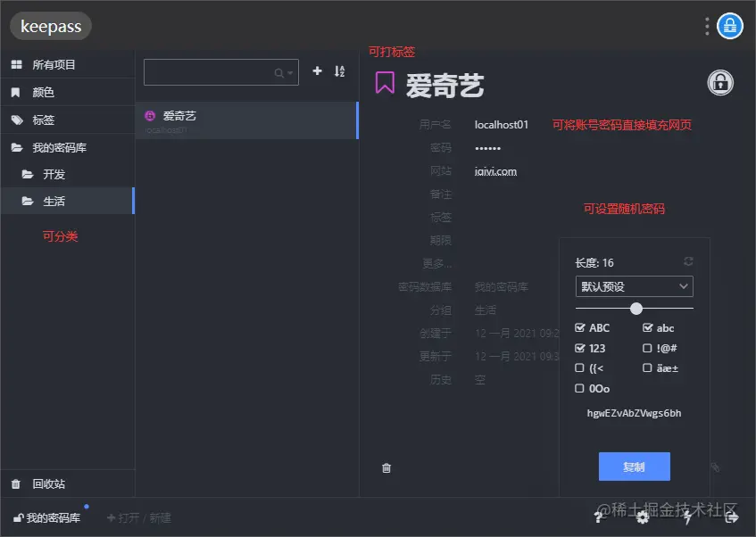Click the username value localhost01

[x=501, y=125]
